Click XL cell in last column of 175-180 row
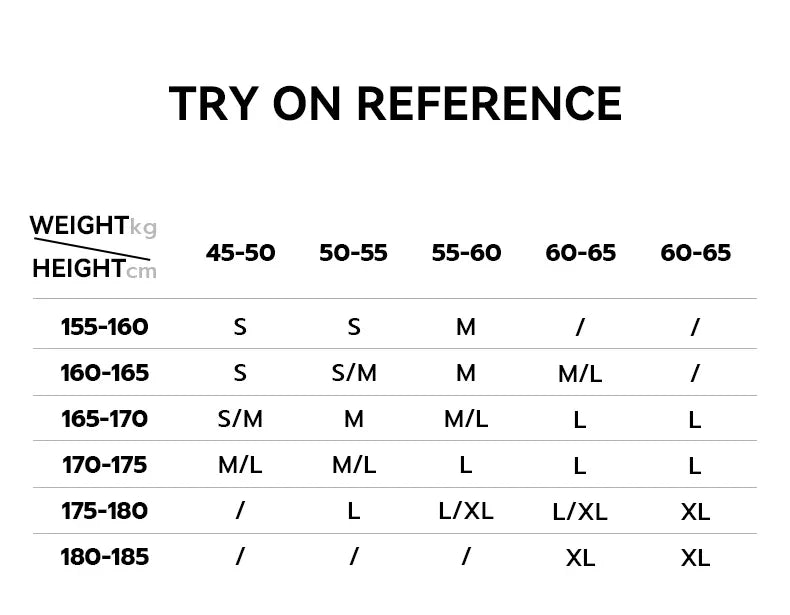 point(695,512)
